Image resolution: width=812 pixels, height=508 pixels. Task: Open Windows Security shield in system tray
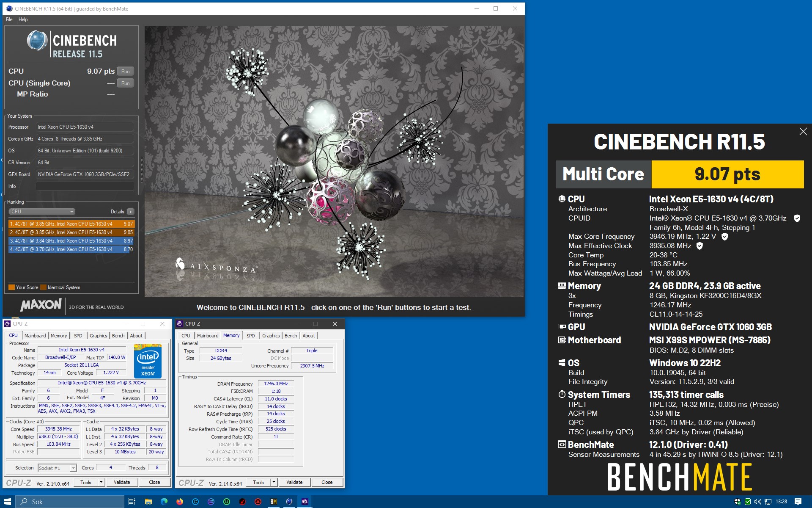[737, 502]
